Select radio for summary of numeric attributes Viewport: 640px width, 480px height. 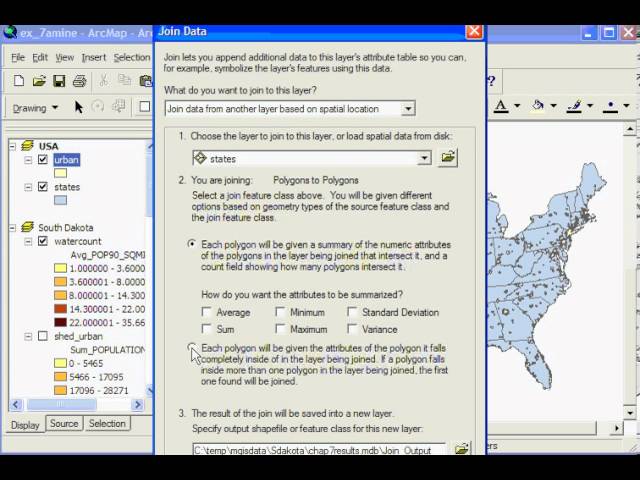191,244
